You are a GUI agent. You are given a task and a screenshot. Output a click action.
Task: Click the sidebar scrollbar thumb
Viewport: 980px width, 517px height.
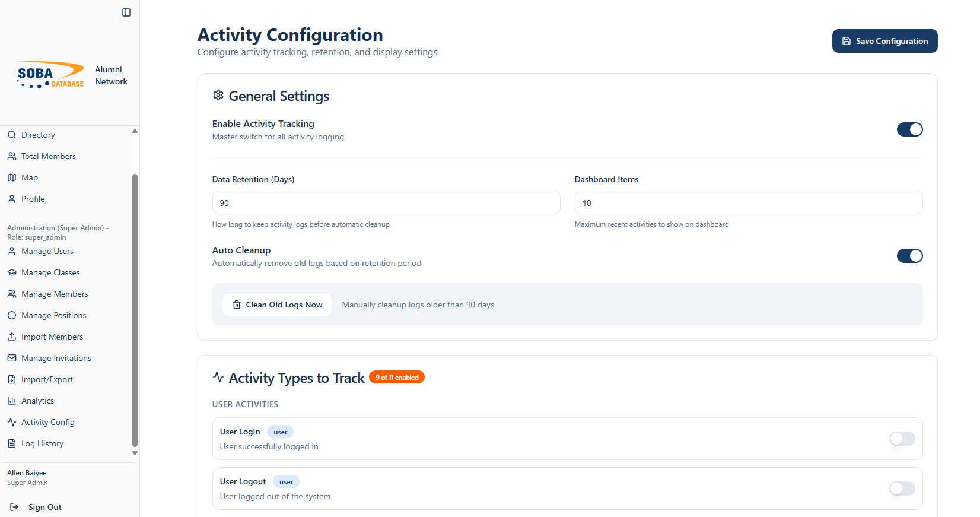tap(135, 310)
